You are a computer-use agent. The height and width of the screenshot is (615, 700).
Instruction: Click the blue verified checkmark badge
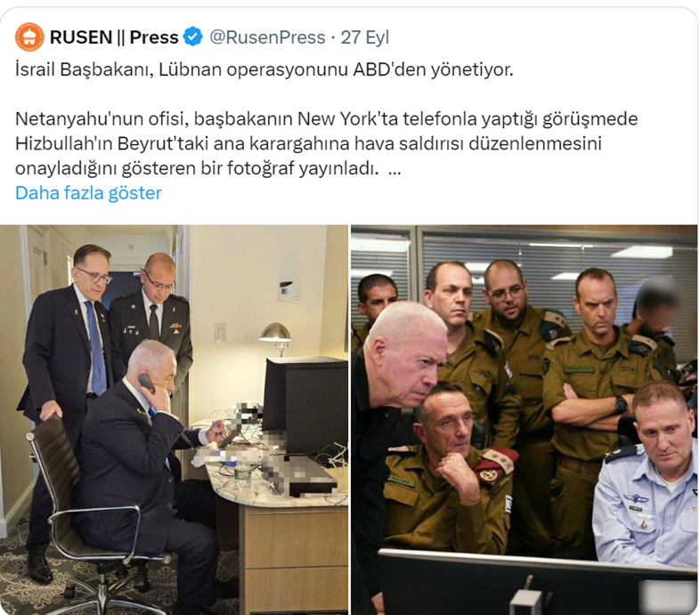tap(193, 37)
